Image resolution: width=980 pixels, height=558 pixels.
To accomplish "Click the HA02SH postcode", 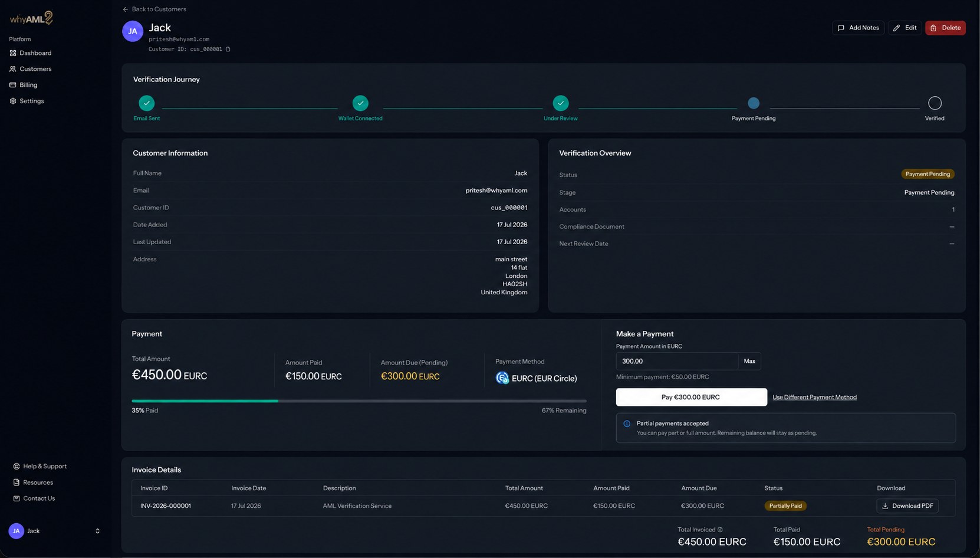I will 515,284.
